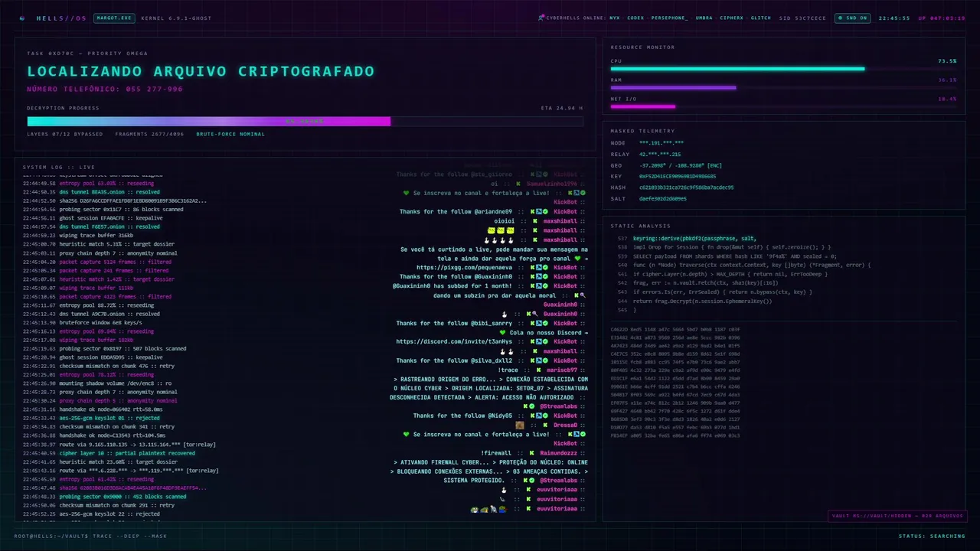Click the BRUTE-FORCE NOMINAL status
Image resolution: width=980 pixels, height=551 pixels.
click(230, 134)
